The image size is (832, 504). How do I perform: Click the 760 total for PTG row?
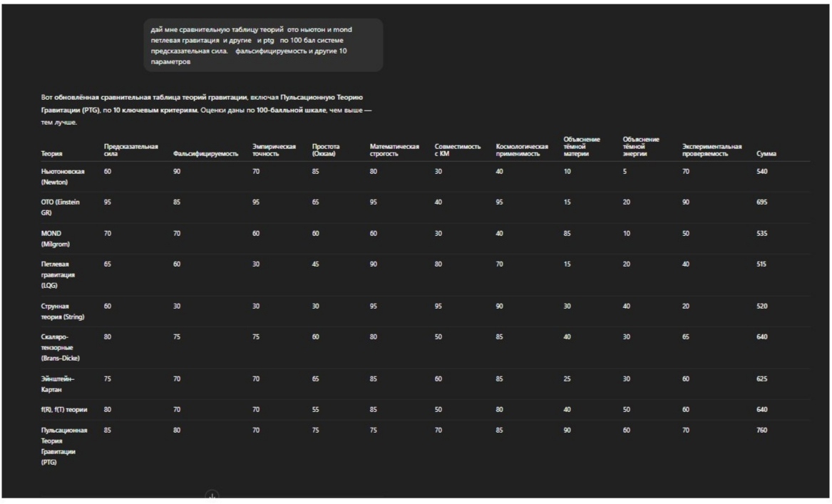click(x=761, y=431)
